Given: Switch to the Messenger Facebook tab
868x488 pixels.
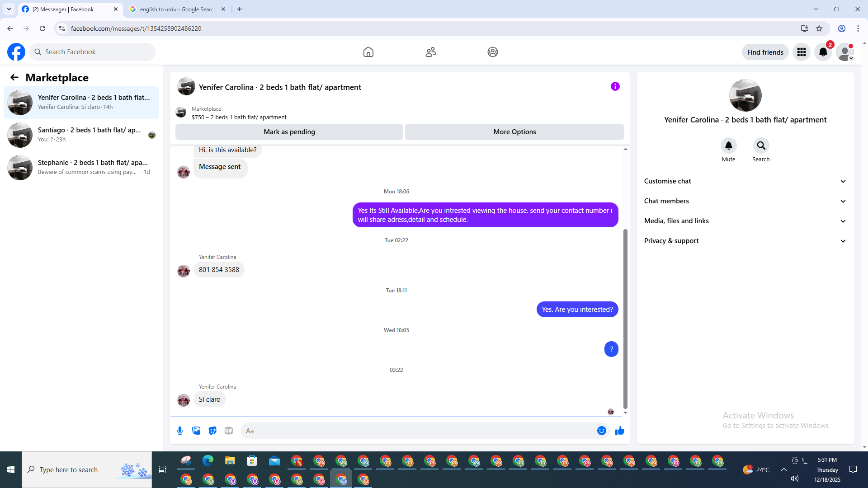Looking at the screenshot, I should tap(70, 9).
